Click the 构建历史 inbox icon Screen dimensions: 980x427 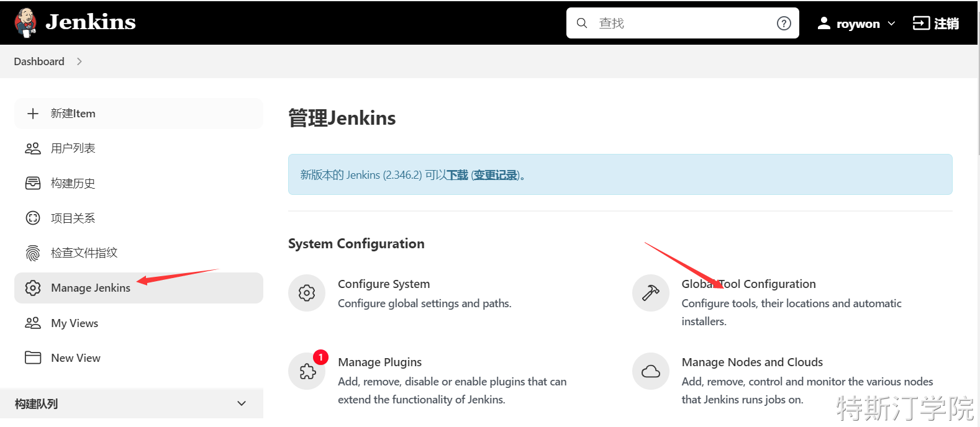[33, 183]
